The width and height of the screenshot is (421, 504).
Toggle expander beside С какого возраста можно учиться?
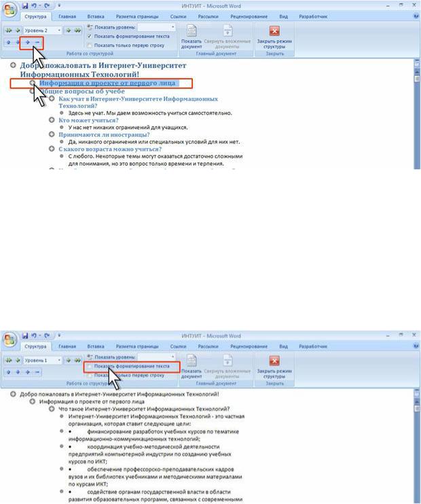pyautogui.click(x=52, y=149)
